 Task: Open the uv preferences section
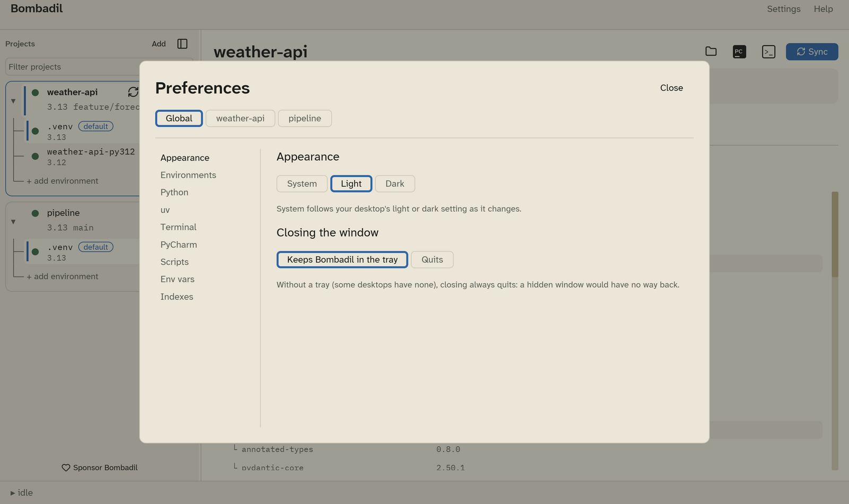point(165,210)
